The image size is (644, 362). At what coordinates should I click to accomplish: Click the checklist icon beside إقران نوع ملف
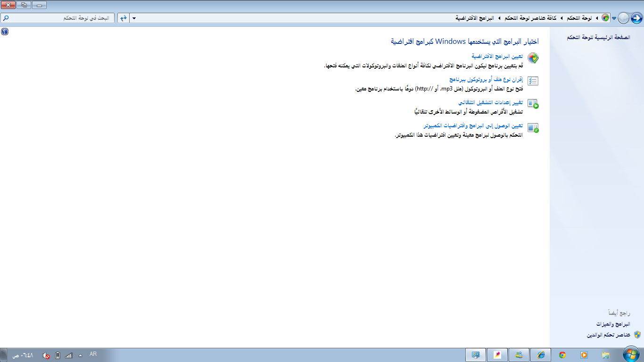click(533, 81)
